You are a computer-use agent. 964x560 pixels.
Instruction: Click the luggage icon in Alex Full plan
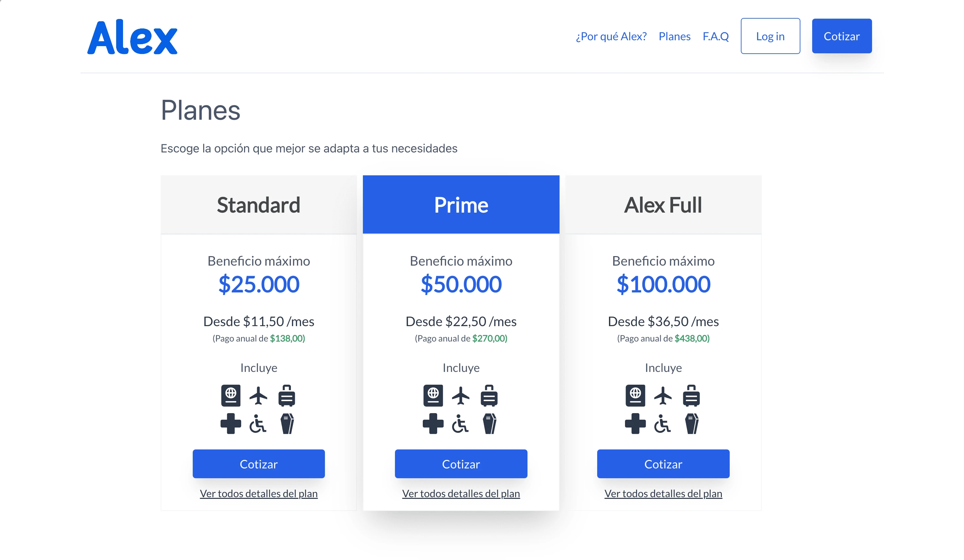[691, 395]
